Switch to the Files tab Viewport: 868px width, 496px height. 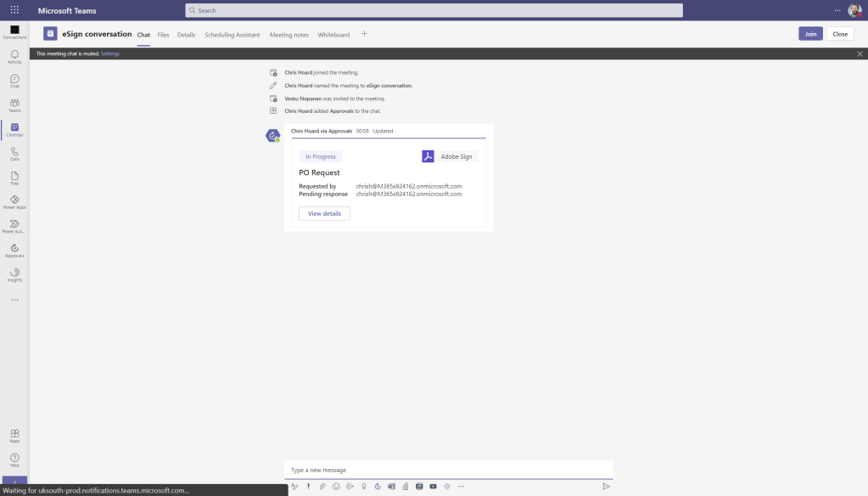point(163,35)
